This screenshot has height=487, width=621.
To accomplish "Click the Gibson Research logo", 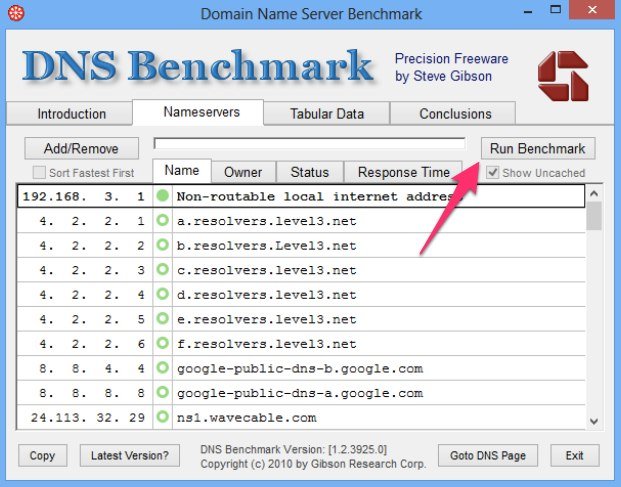I will pyautogui.click(x=563, y=76).
